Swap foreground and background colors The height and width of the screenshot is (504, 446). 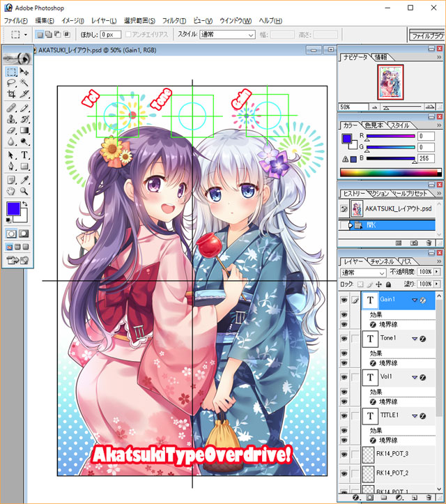pos(25,204)
